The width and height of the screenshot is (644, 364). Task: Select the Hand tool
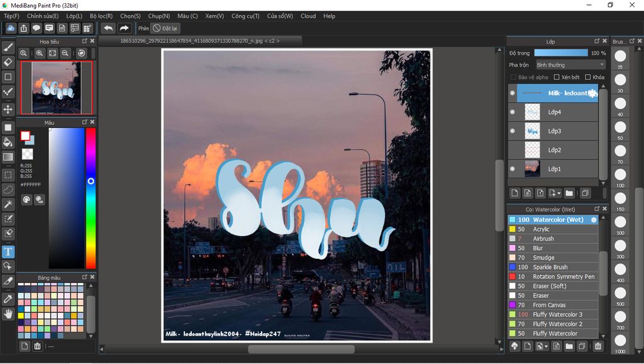(8, 314)
